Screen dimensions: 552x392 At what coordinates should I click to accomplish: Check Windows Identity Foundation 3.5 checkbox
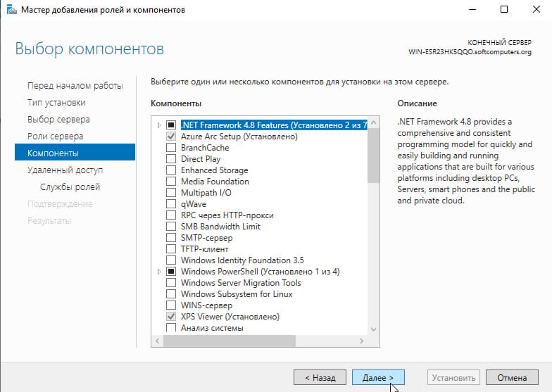point(171,260)
